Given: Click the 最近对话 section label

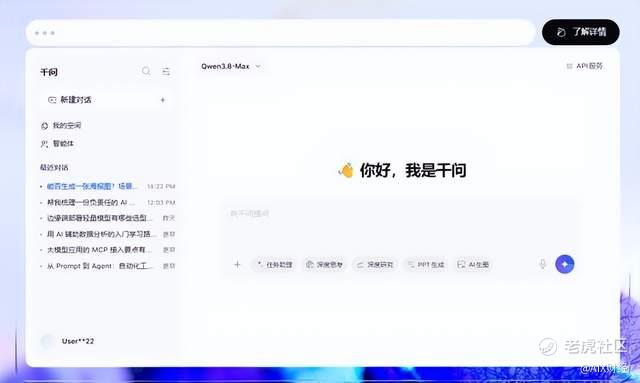Looking at the screenshot, I should click(x=54, y=167).
